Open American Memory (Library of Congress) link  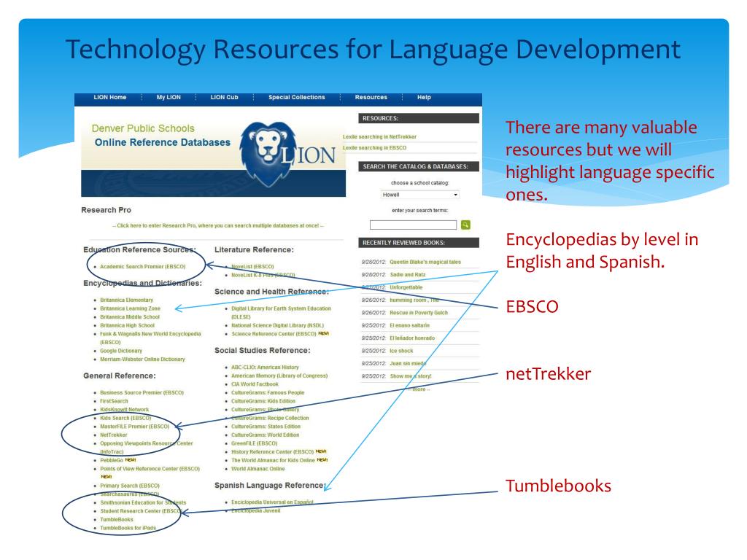(x=279, y=376)
